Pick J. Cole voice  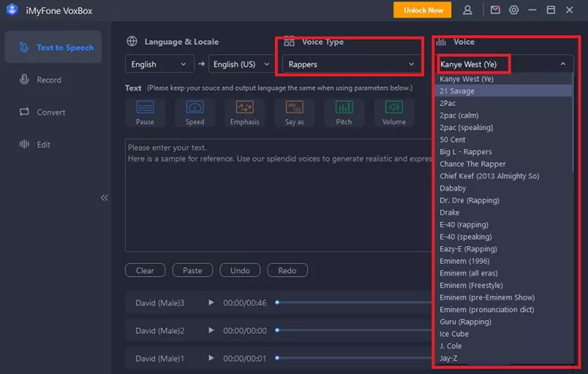(504, 346)
